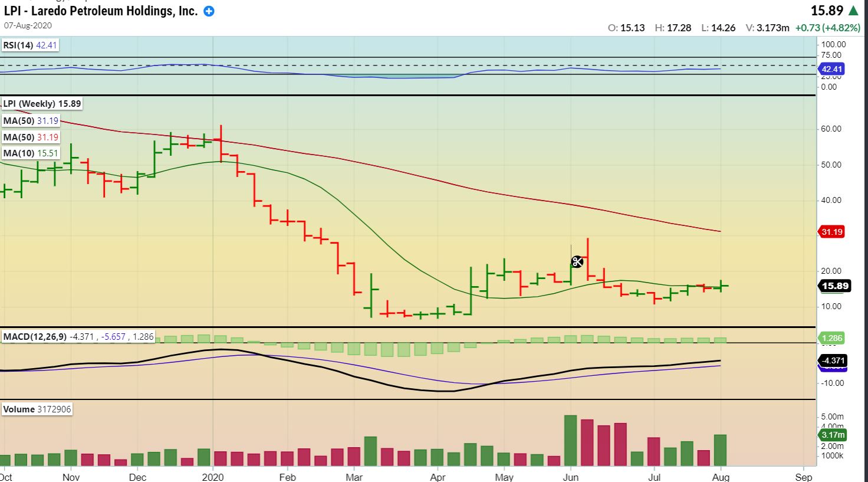Click the 10.00 price axis label
Viewport: 868px width, 482px height.
point(831,307)
